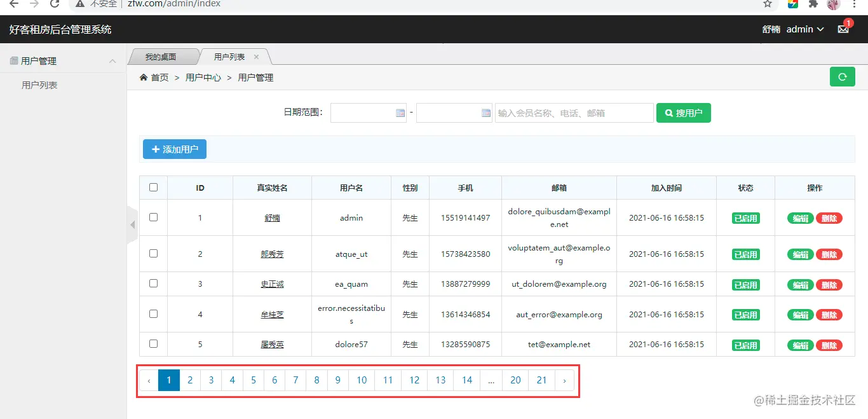The image size is (868, 419).
Task: Switch to the 用户列表 tab
Action: click(229, 57)
